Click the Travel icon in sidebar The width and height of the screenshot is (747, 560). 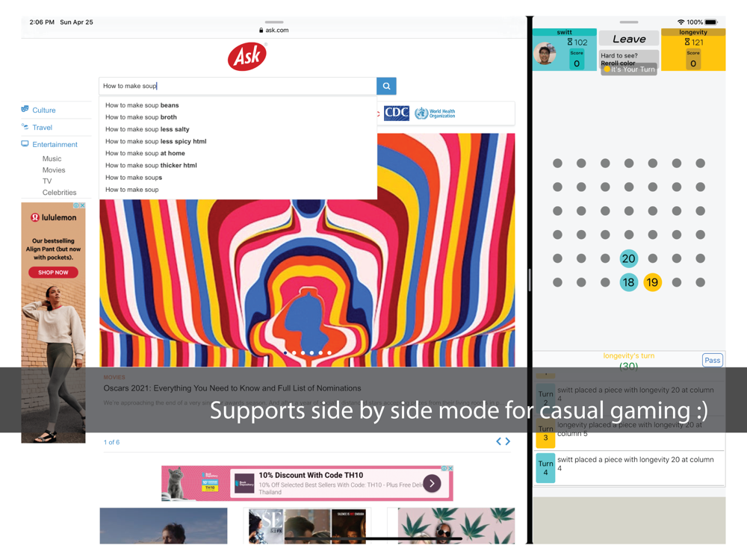(25, 126)
